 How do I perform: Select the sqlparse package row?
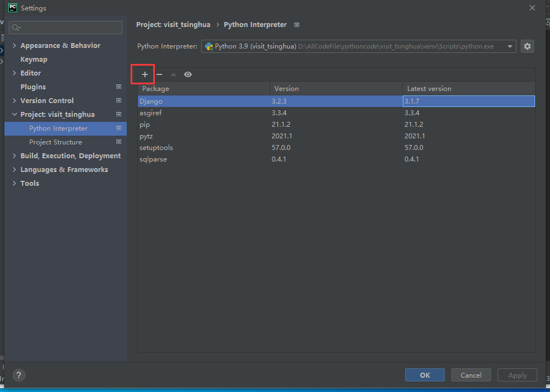(x=336, y=159)
